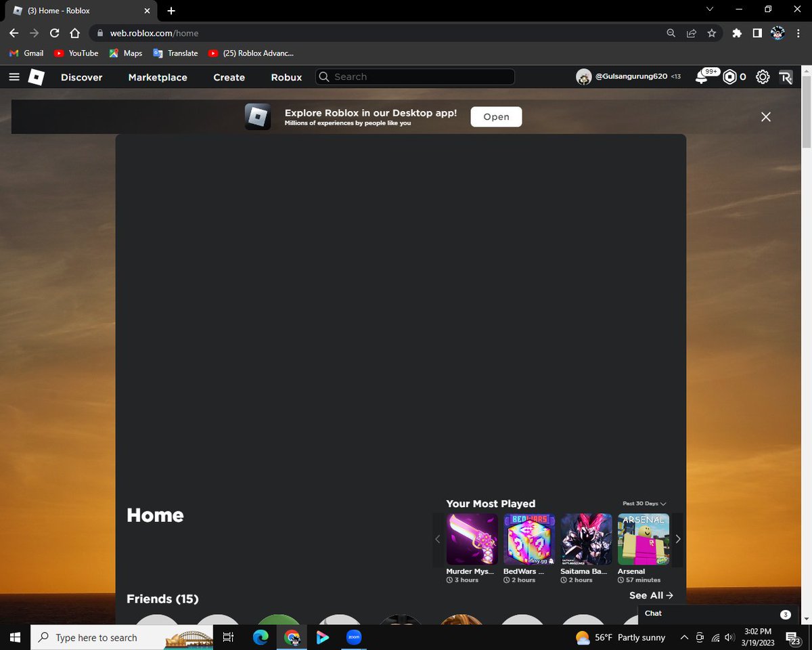Open the Play Store taskbar icon
This screenshot has width=812, height=650.
coord(323,637)
